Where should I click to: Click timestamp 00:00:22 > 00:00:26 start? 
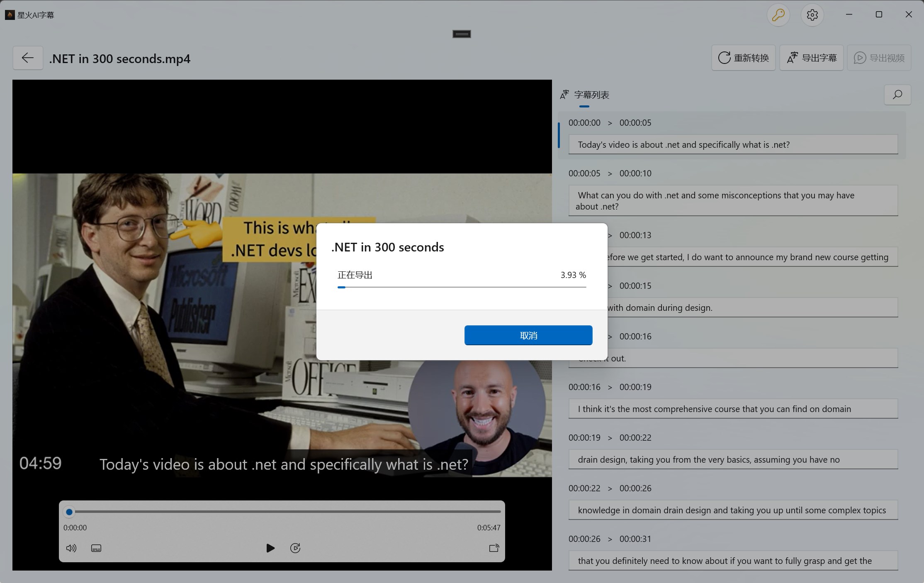(584, 488)
